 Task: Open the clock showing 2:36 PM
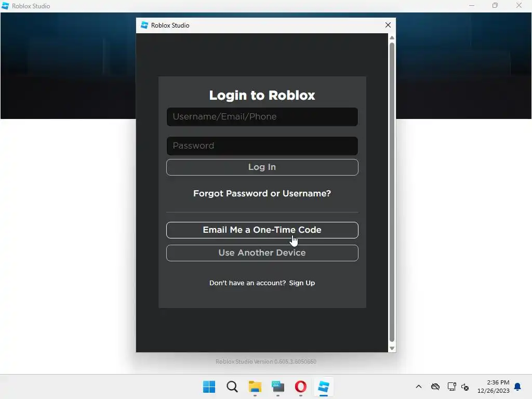coord(494,387)
